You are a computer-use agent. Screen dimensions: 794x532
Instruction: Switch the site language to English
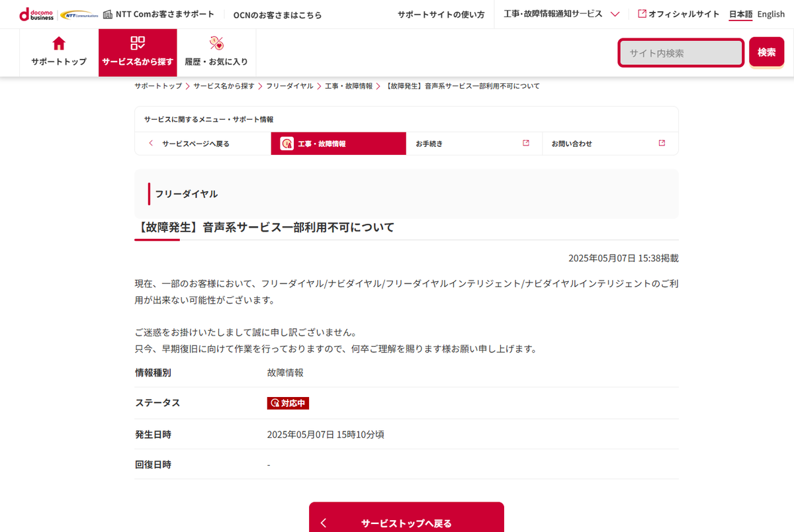point(770,13)
